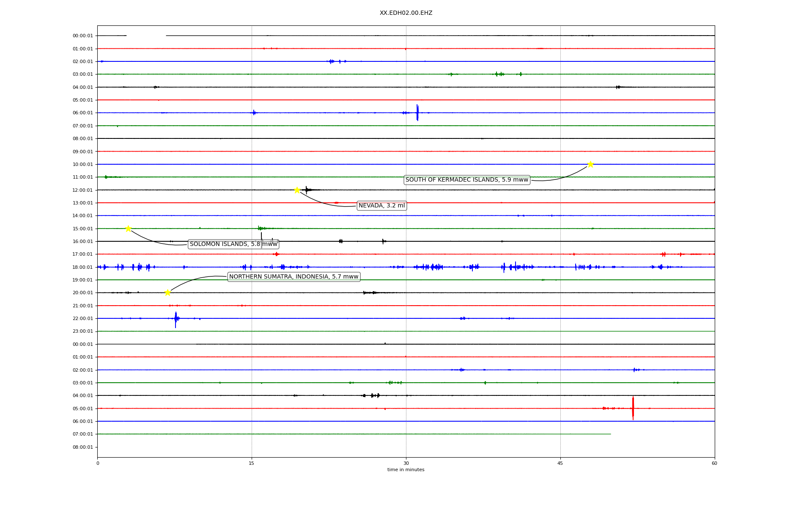Click the 18:00:01 time label

(x=82, y=267)
